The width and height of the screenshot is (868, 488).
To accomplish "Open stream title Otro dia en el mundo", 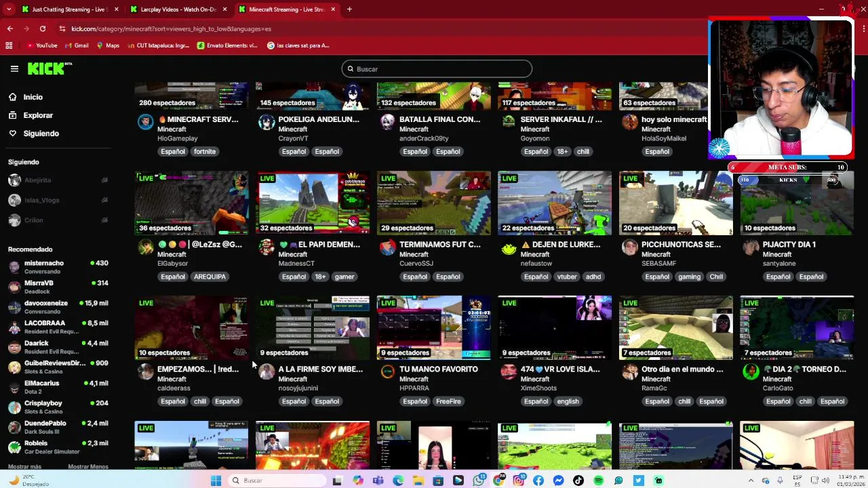I will point(682,369).
